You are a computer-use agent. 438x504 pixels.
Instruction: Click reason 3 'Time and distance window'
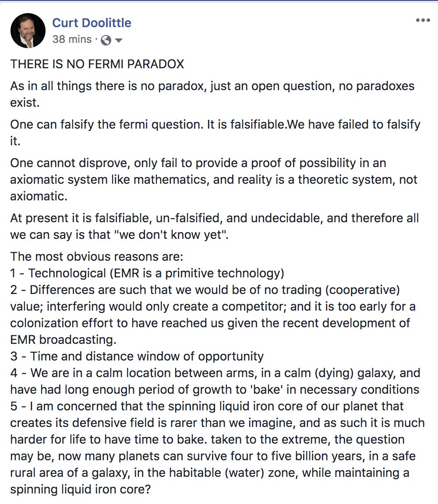[x=137, y=356]
